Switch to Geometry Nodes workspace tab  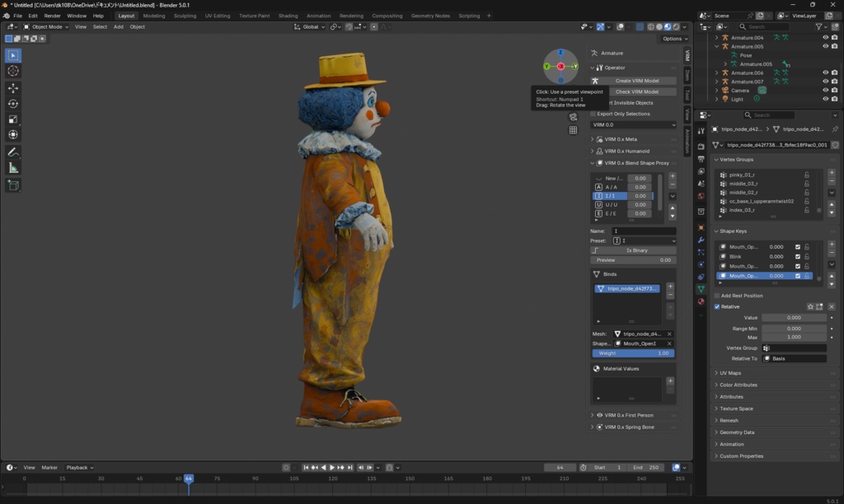click(430, 16)
